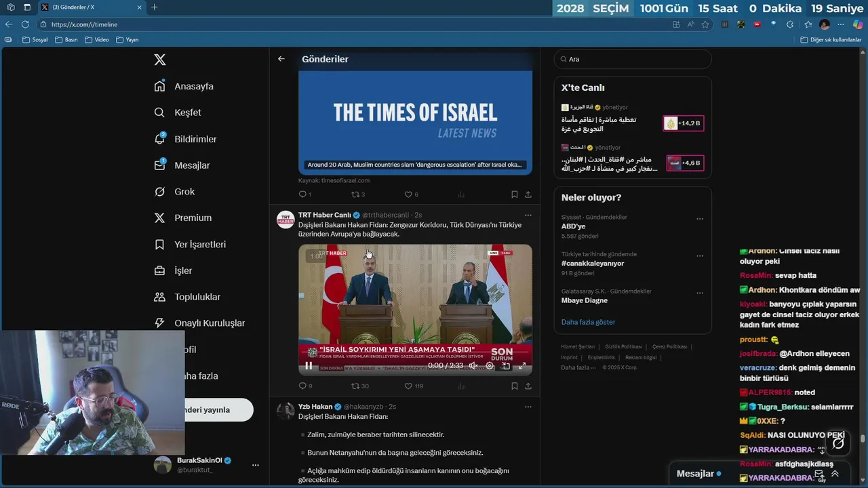Open Topluluklar communities
The height and width of the screenshot is (488, 868).
click(x=187, y=297)
